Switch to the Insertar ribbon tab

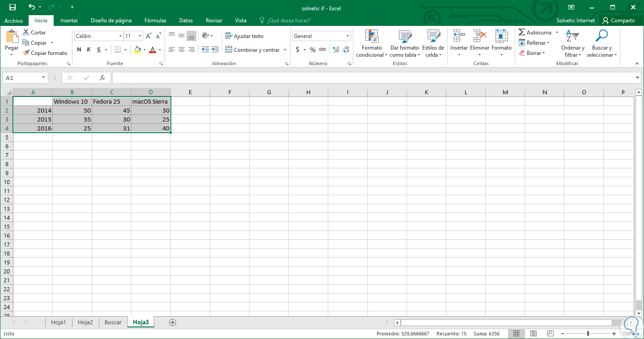coord(69,21)
